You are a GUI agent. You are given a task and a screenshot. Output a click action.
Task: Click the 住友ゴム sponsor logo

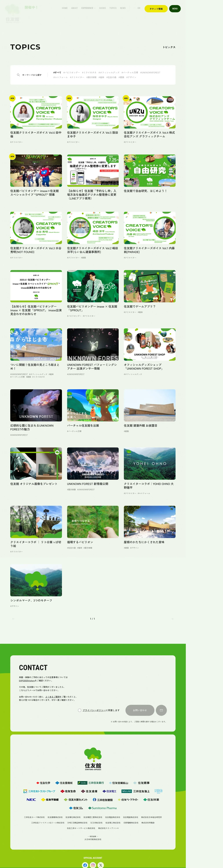76,808
